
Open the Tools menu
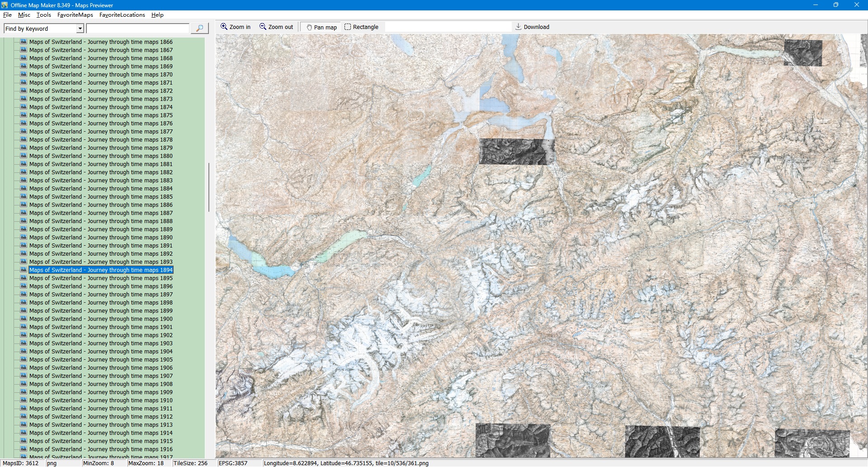44,15
